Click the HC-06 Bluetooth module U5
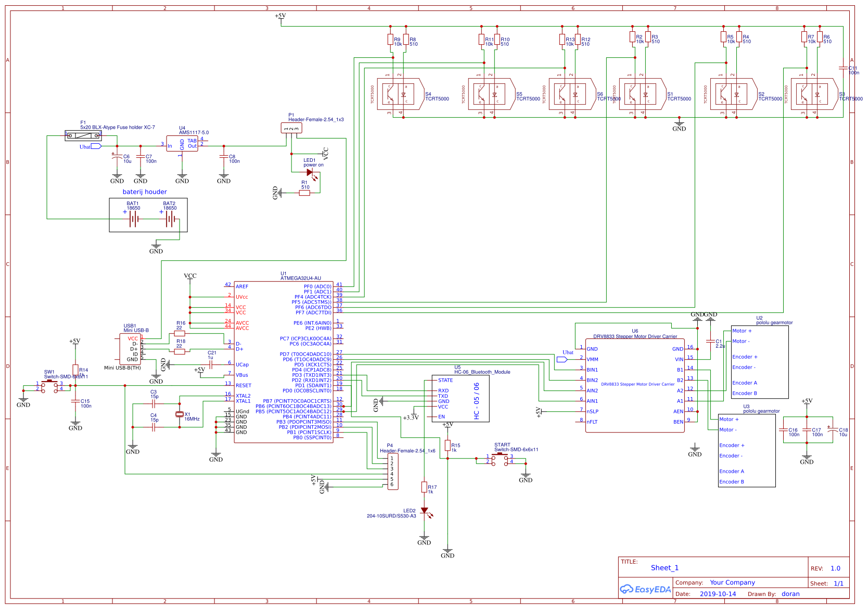Viewport: 868px width, 609px height. pyautogui.click(x=461, y=398)
